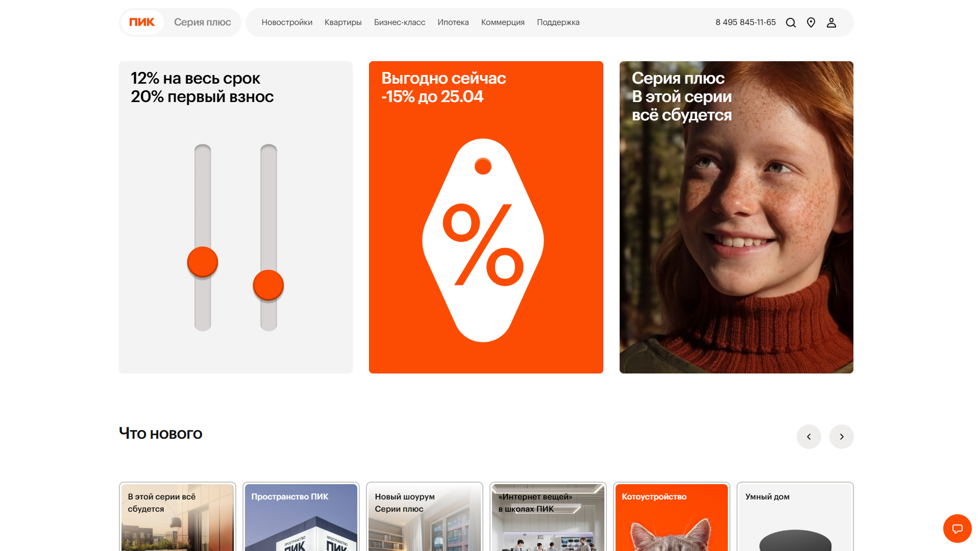This screenshot has height=551, width=980.
Task: Click the ПИК logo
Action: (142, 22)
